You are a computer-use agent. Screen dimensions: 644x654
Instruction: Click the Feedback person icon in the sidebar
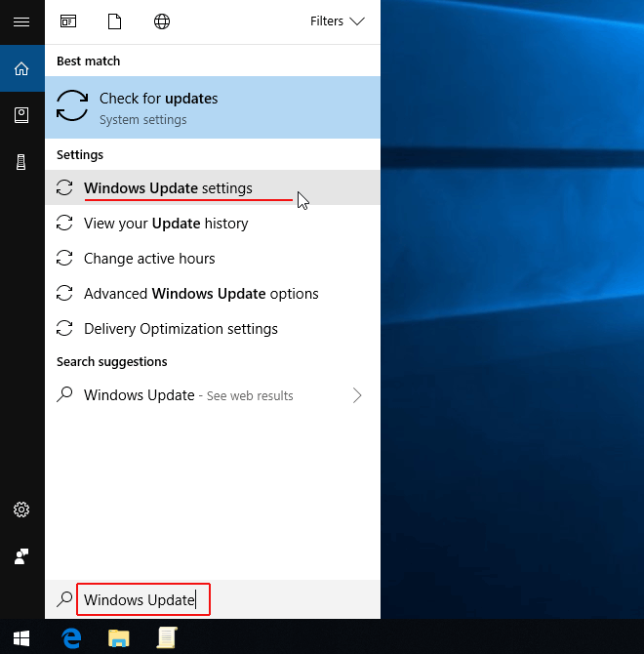(21, 556)
